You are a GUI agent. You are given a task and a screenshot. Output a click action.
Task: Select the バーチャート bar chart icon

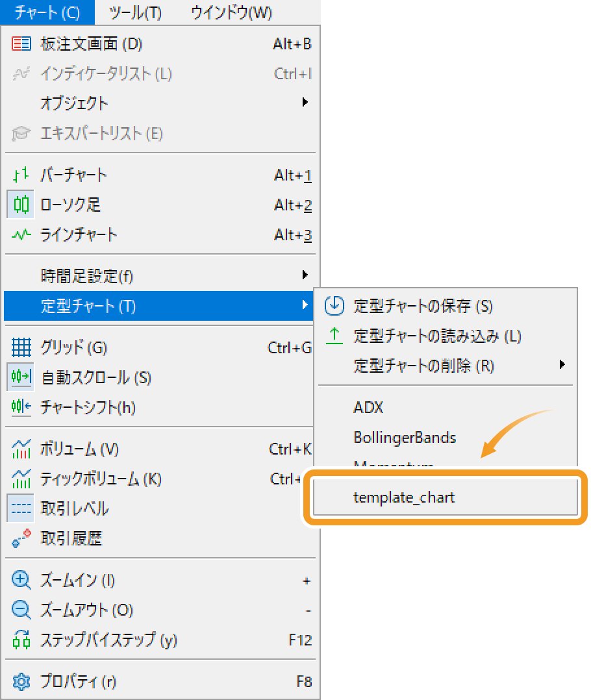pyautogui.click(x=21, y=175)
